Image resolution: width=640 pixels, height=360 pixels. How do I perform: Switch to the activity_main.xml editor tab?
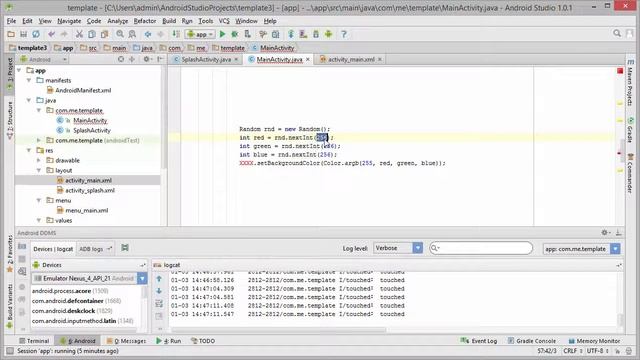[351, 60]
